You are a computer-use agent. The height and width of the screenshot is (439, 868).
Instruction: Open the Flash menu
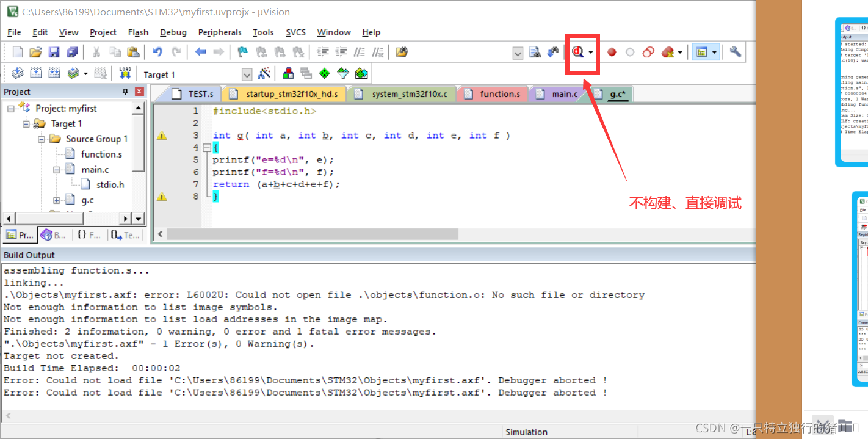click(x=138, y=32)
